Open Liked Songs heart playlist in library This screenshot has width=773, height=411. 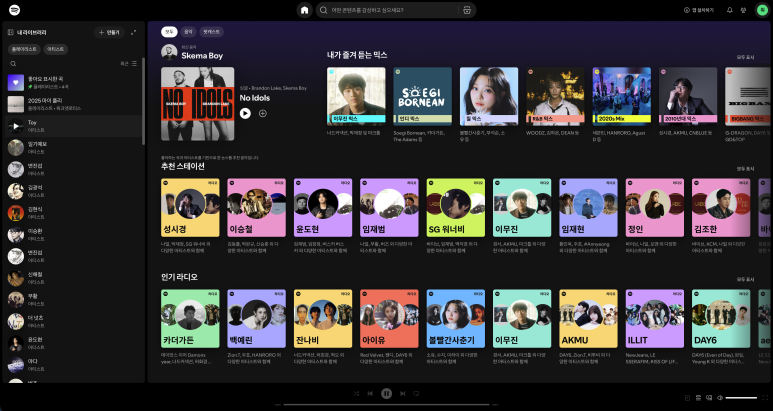pos(73,82)
